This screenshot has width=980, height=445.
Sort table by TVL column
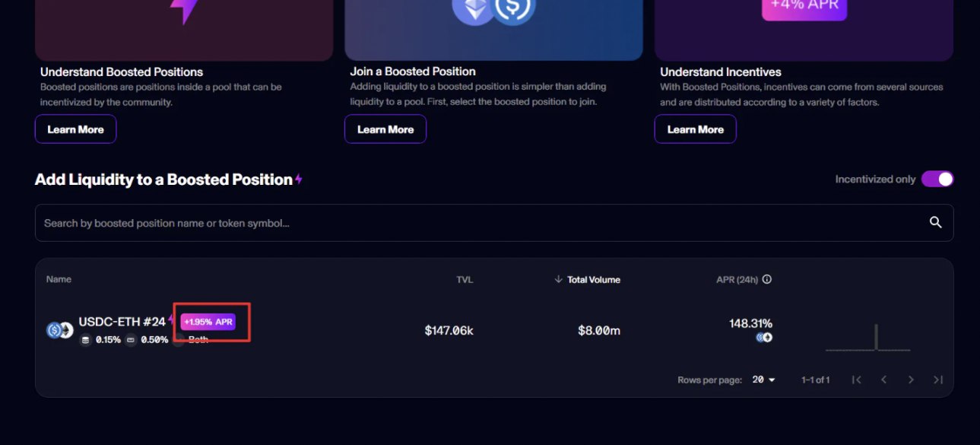coord(465,280)
